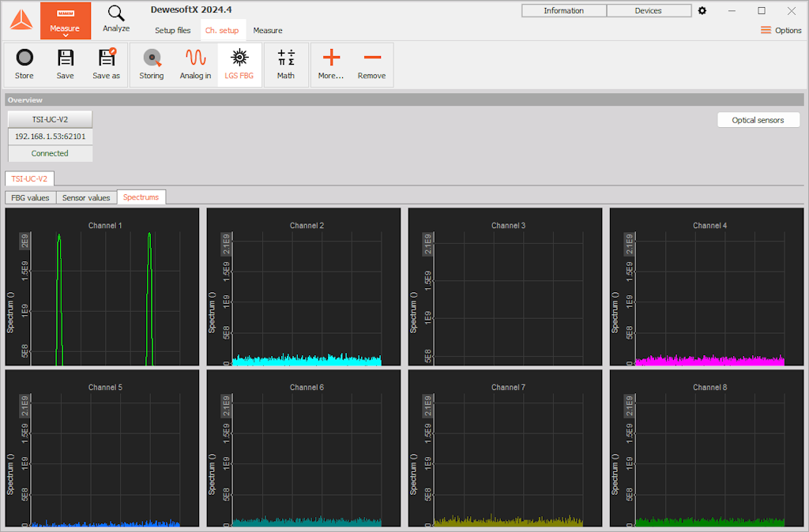The width and height of the screenshot is (809, 532).
Task: Click the Information button
Action: pos(564,10)
